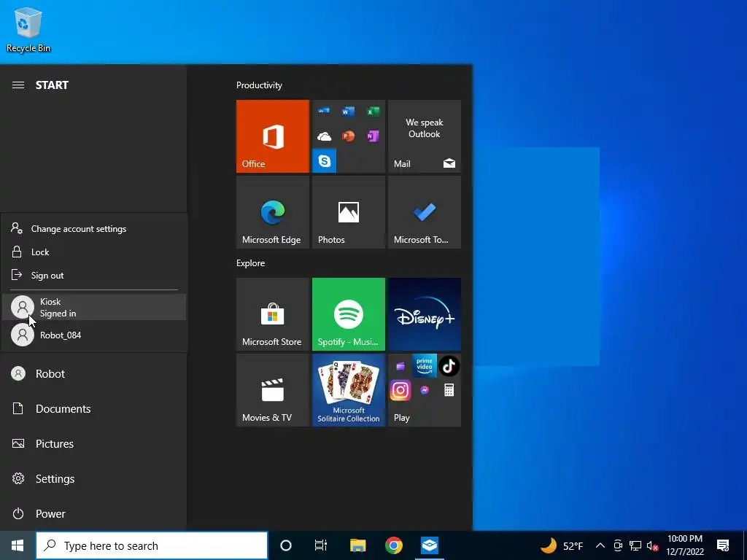
Task: Open the 52°F weather widget
Action: click(562, 545)
